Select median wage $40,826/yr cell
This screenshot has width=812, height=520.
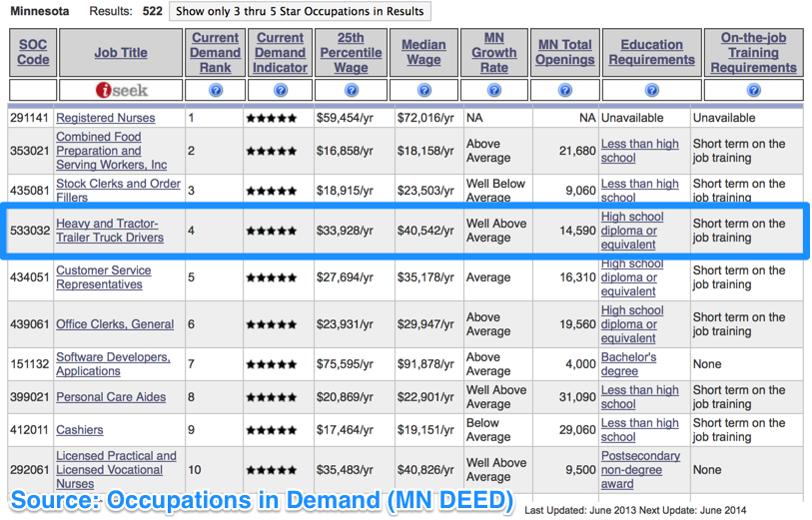[425, 470]
